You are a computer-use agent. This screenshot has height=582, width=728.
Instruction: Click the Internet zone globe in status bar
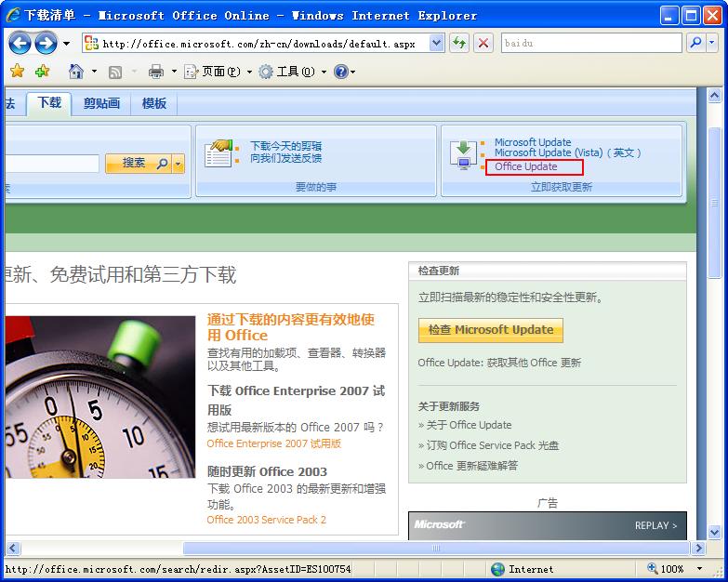tap(497, 569)
